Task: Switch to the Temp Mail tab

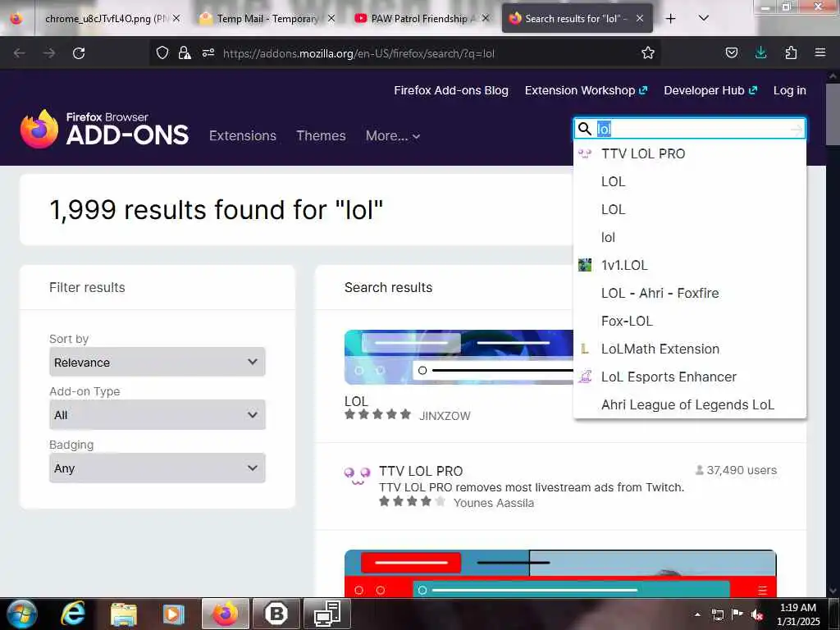Action: pyautogui.click(x=267, y=18)
